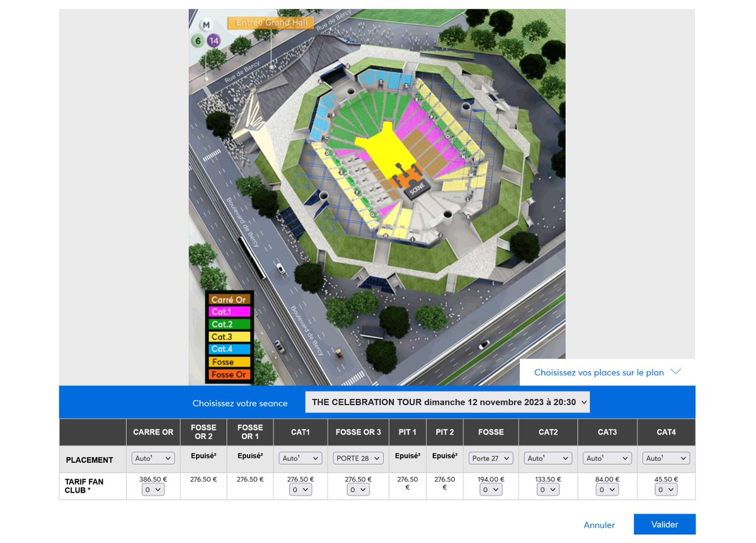Screen dimensions: 756x543
Task: Click 276.50 € price under FOSSE OR 2
Action: tap(203, 479)
